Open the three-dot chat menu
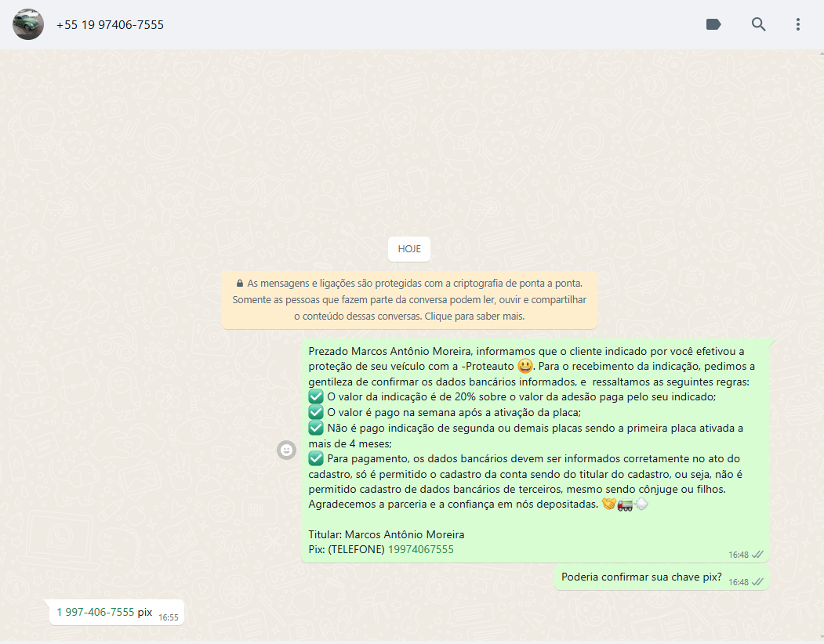824x644 pixels. 797,24
